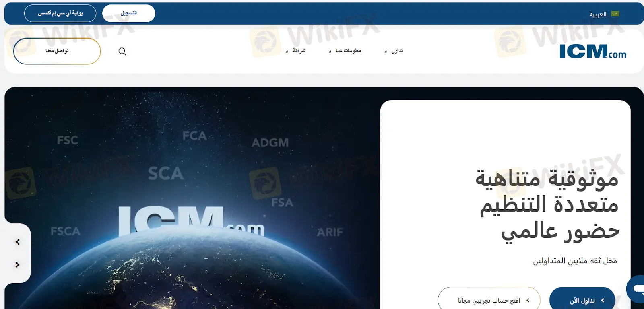Viewport: 644px width, 309px height.
Task: Click the ADGM label on banner
Action: (x=270, y=143)
